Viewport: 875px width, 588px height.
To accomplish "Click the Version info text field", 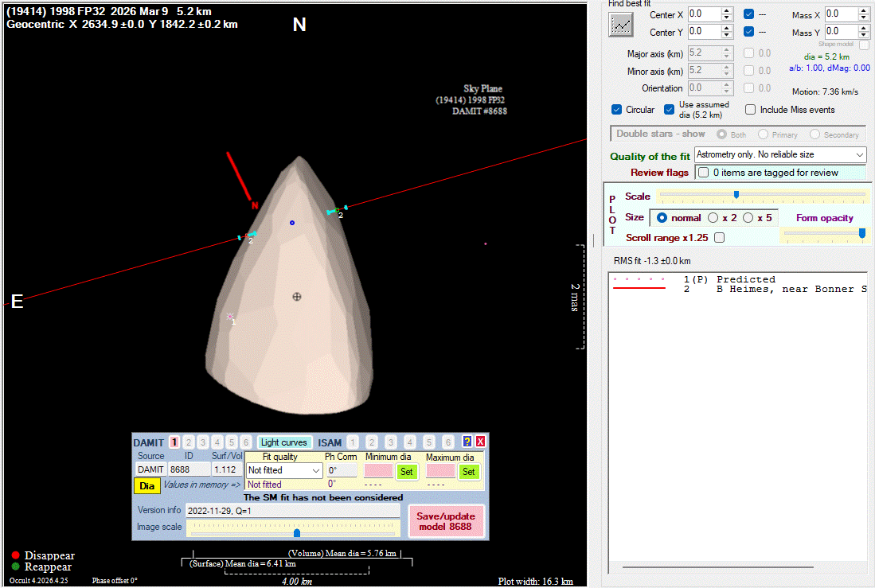I will (292, 511).
